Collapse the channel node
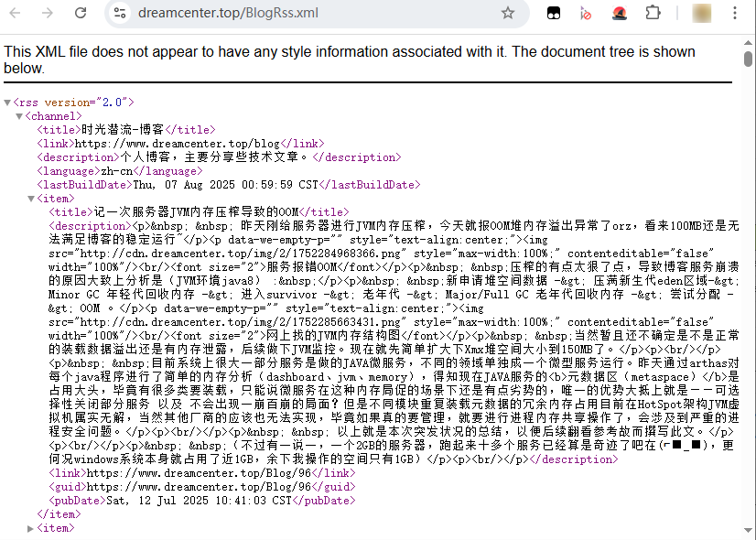 (x=19, y=116)
